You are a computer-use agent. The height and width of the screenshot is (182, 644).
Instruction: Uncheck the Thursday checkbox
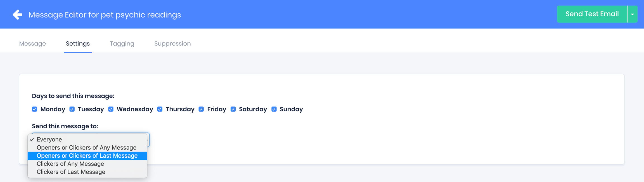(160, 109)
